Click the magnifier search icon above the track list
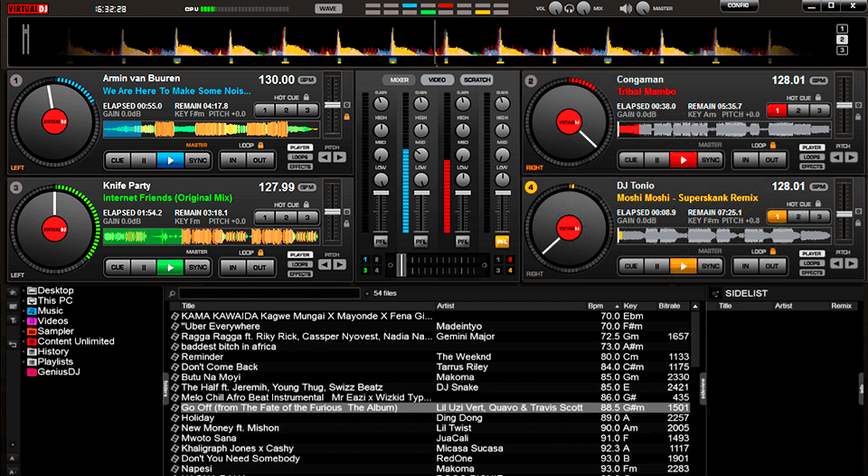 click(x=172, y=294)
